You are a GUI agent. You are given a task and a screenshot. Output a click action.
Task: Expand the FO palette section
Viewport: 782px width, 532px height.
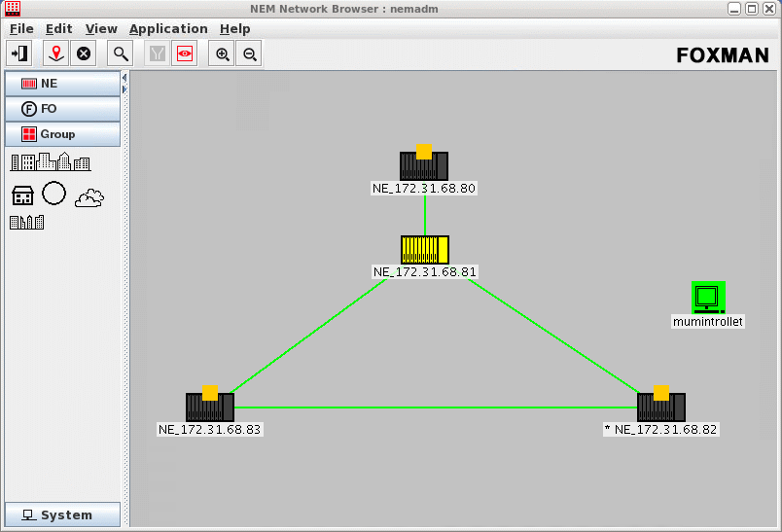pyautogui.click(x=62, y=109)
